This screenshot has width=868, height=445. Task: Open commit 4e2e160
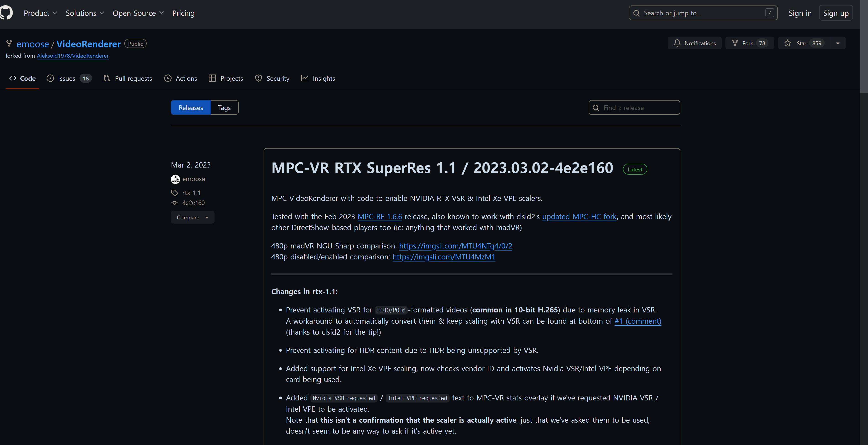[x=193, y=203]
